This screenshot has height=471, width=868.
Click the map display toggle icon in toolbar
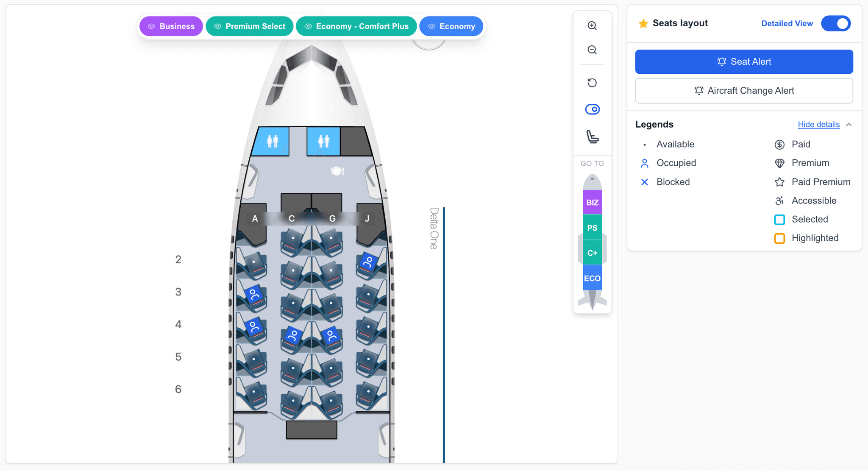tap(592, 109)
